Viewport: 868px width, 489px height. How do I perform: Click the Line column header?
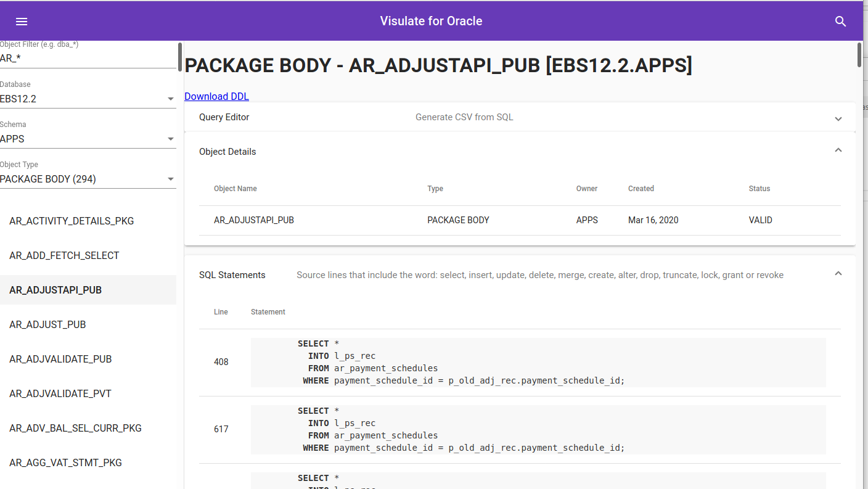coord(221,312)
